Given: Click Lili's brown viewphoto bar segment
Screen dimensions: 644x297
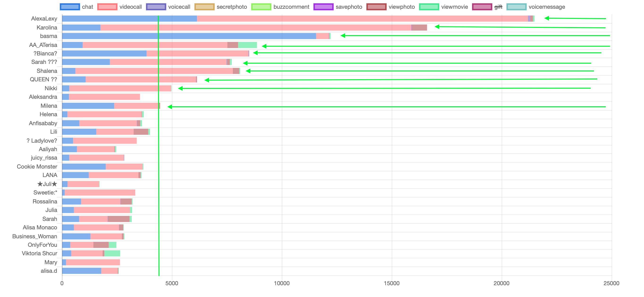Looking at the screenshot, I should pos(141,132).
